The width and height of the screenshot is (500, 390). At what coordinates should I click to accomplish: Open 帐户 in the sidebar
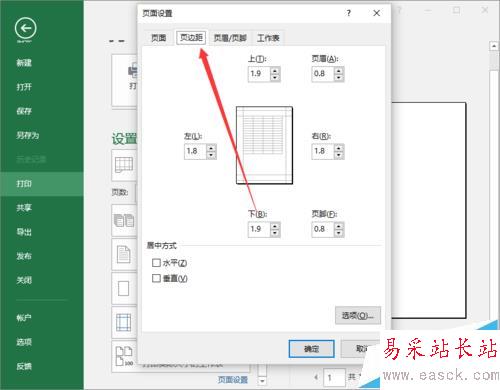(x=24, y=318)
